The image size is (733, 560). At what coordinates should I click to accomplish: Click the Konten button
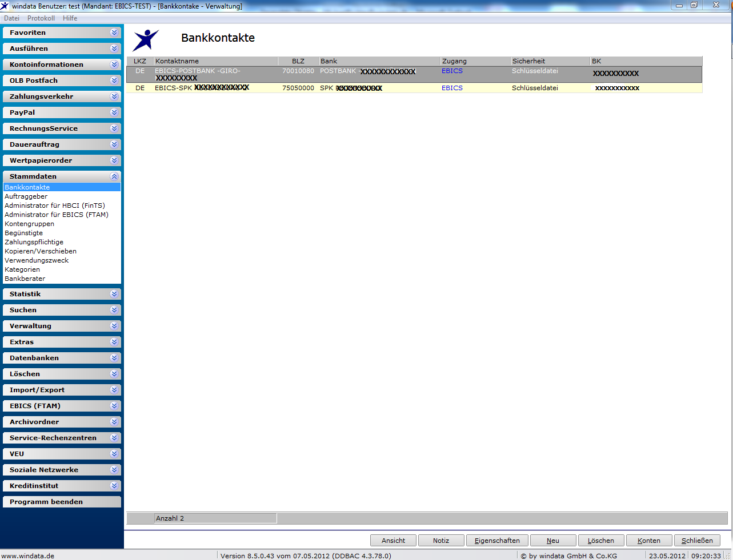pyautogui.click(x=649, y=541)
